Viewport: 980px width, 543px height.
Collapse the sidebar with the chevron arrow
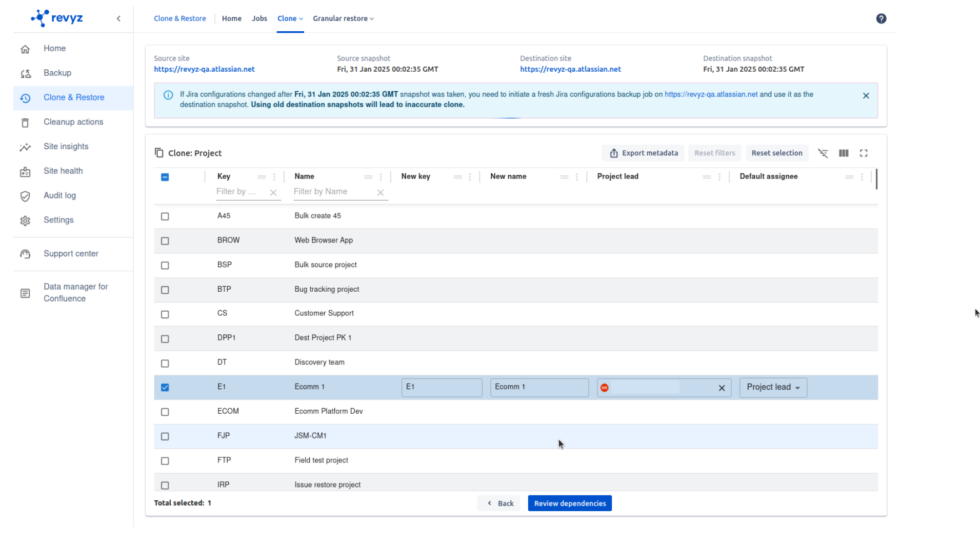click(118, 19)
